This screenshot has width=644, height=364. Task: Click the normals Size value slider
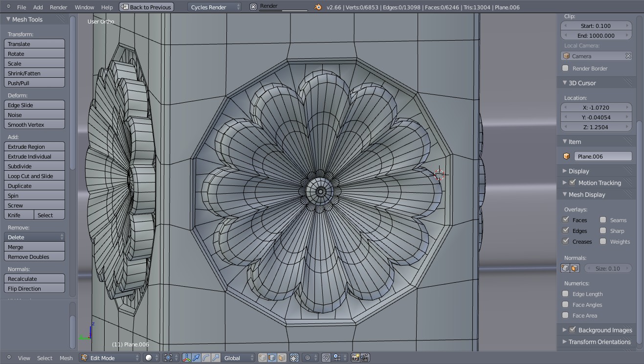tap(607, 268)
